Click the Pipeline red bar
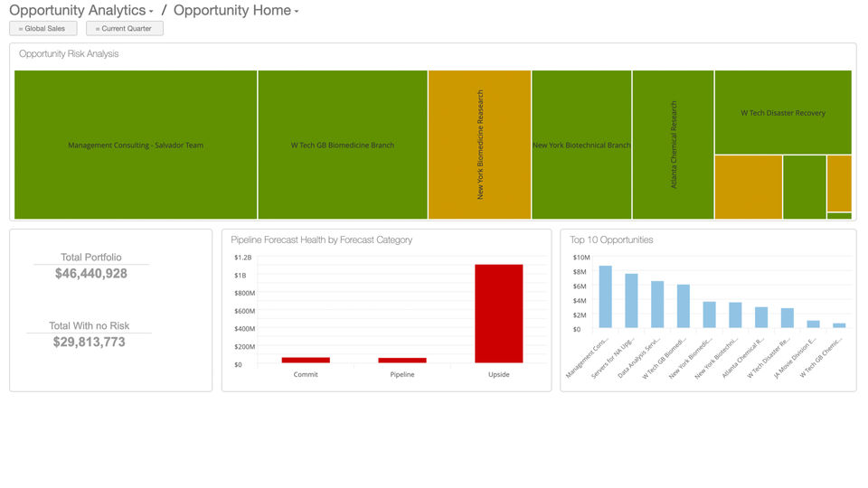The width and height of the screenshot is (868, 488). pyautogui.click(x=402, y=361)
